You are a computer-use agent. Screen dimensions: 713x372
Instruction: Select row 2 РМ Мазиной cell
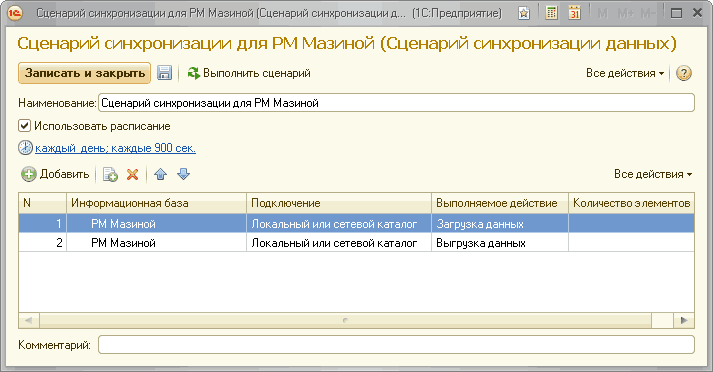click(x=156, y=243)
